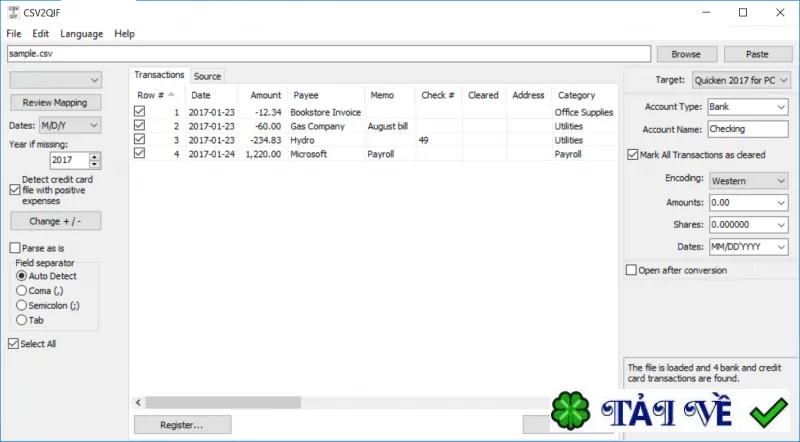The image size is (800, 442).
Task: Maximize the CSV2QIF window
Action: coord(743,13)
